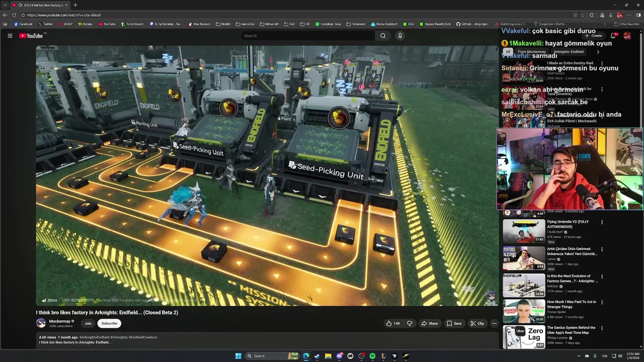The width and height of the screenshot is (644, 362).
Task: Close the current YouTube tab
Action: coord(66,5)
